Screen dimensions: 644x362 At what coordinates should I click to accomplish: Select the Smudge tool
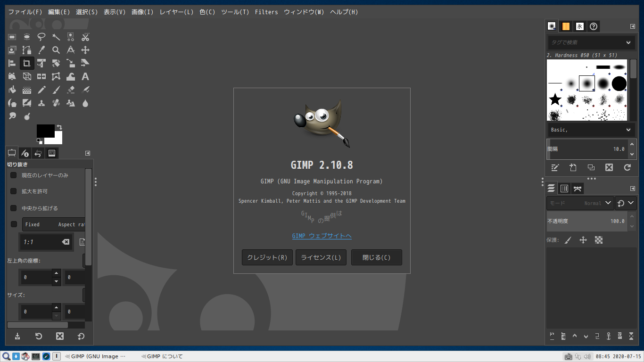12,116
